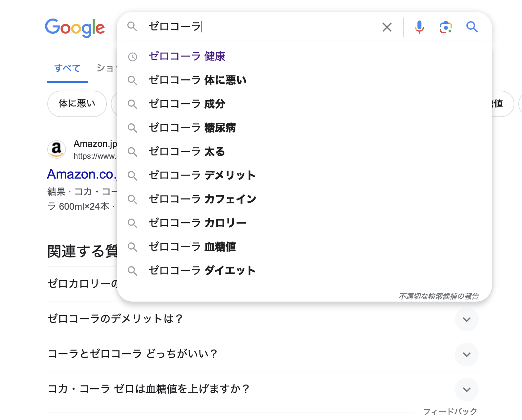Select suggestion ゼロコーラ ダイエット
The height and width of the screenshot is (420, 522).
pos(304,271)
